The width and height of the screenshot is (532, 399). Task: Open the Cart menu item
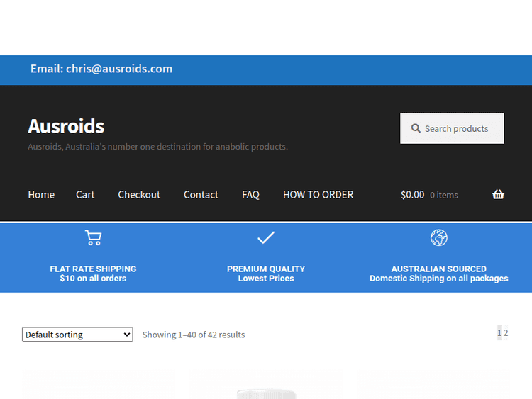(x=85, y=195)
